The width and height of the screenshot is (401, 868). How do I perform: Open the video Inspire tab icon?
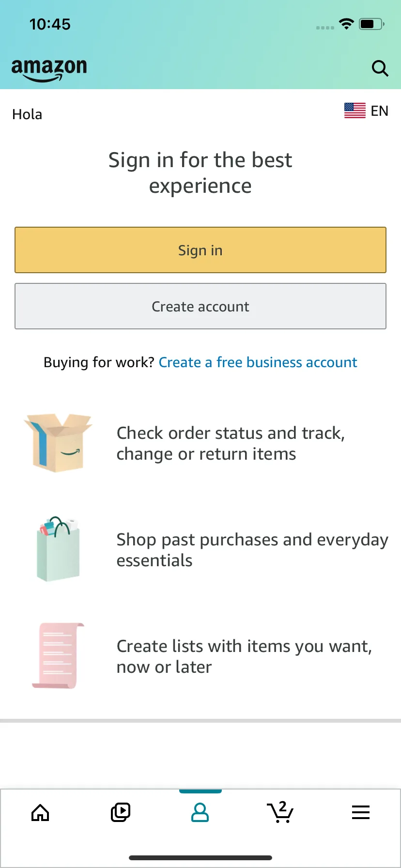tap(121, 812)
